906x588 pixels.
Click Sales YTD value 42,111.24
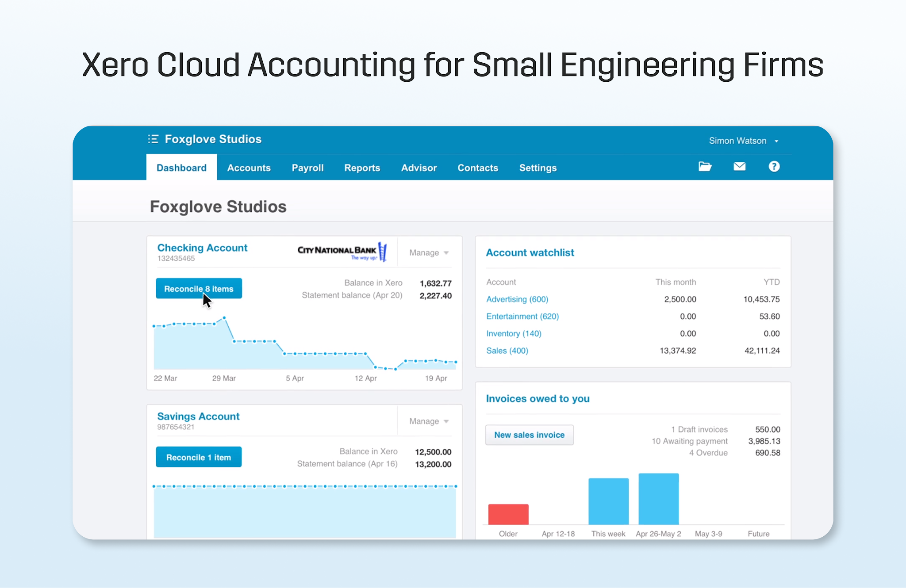pyautogui.click(x=762, y=351)
